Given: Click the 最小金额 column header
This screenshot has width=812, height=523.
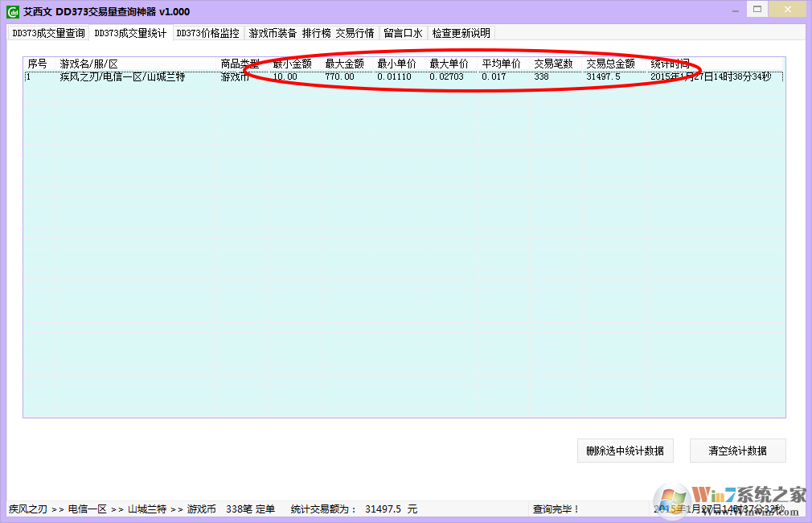Looking at the screenshot, I should 293,63.
